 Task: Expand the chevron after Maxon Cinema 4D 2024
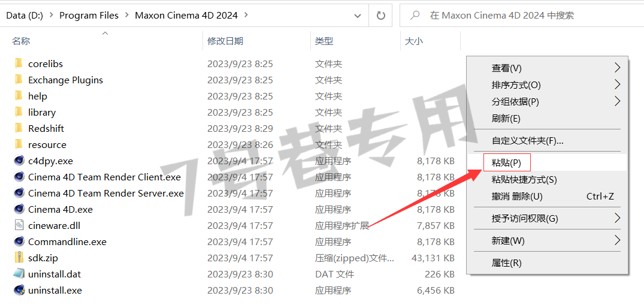246,16
